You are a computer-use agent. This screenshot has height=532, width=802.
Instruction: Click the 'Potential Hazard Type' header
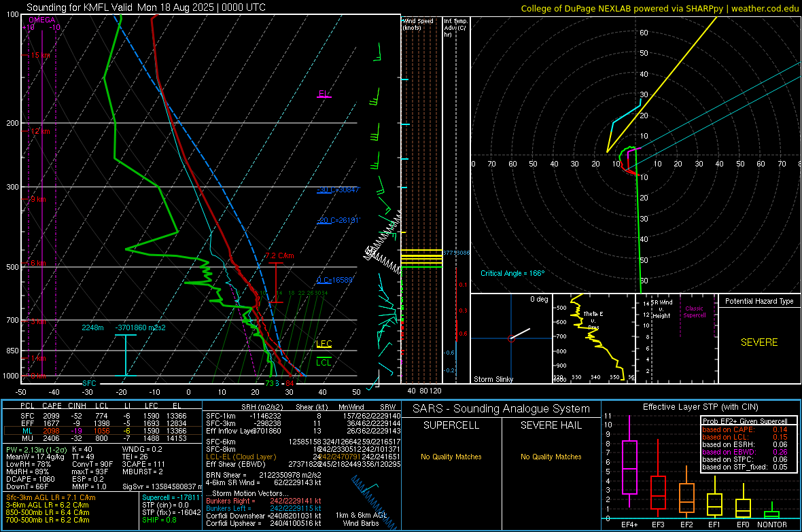[x=759, y=301]
